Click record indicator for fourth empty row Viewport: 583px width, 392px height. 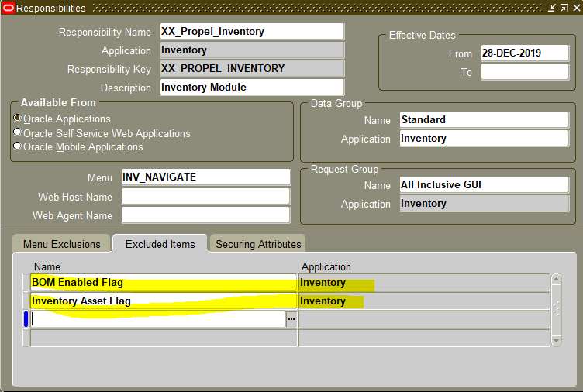[26, 338]
